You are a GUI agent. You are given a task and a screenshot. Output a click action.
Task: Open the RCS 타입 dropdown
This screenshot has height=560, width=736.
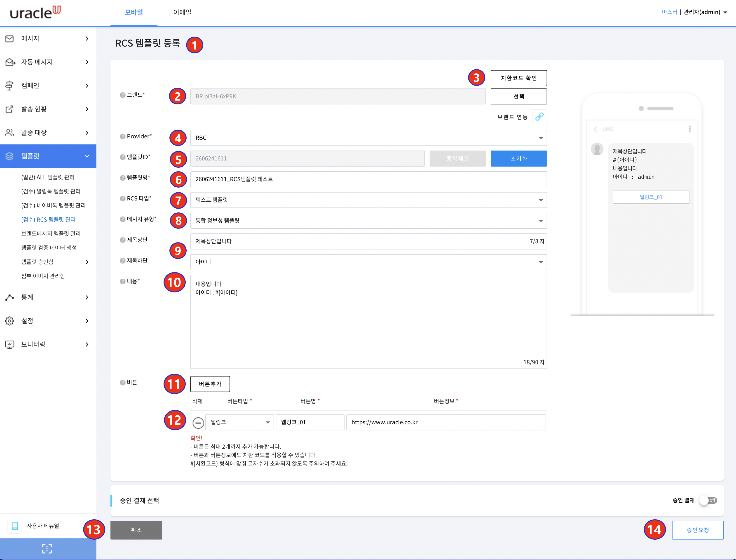tap(368, 200)
